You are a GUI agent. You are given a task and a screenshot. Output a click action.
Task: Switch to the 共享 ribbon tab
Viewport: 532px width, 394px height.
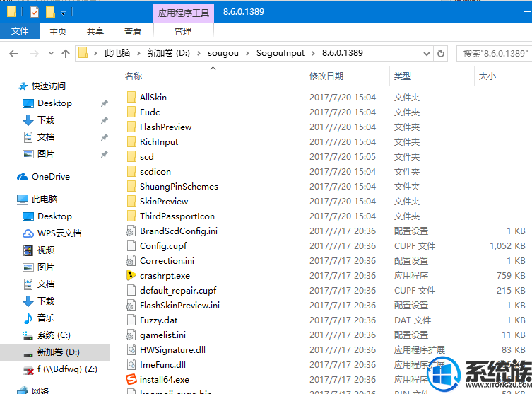tap(95, 32)
